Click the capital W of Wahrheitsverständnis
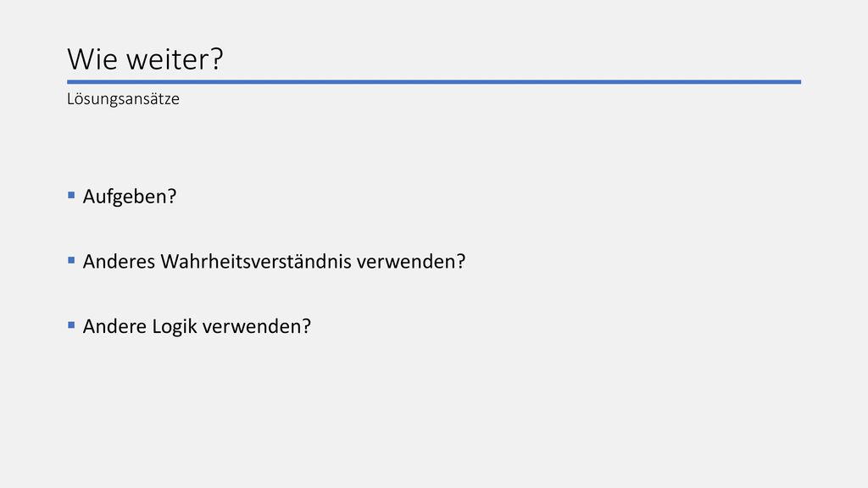Viewport: 868px width, 488px height. tap(171, 261)
